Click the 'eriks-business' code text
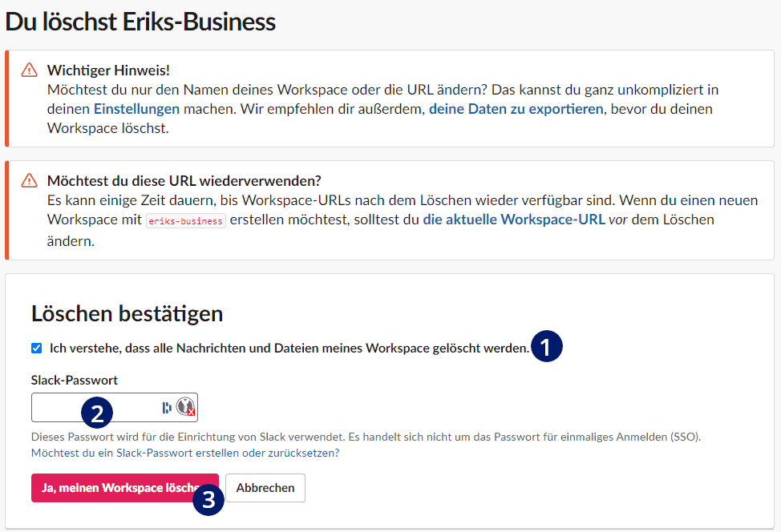 186,221
